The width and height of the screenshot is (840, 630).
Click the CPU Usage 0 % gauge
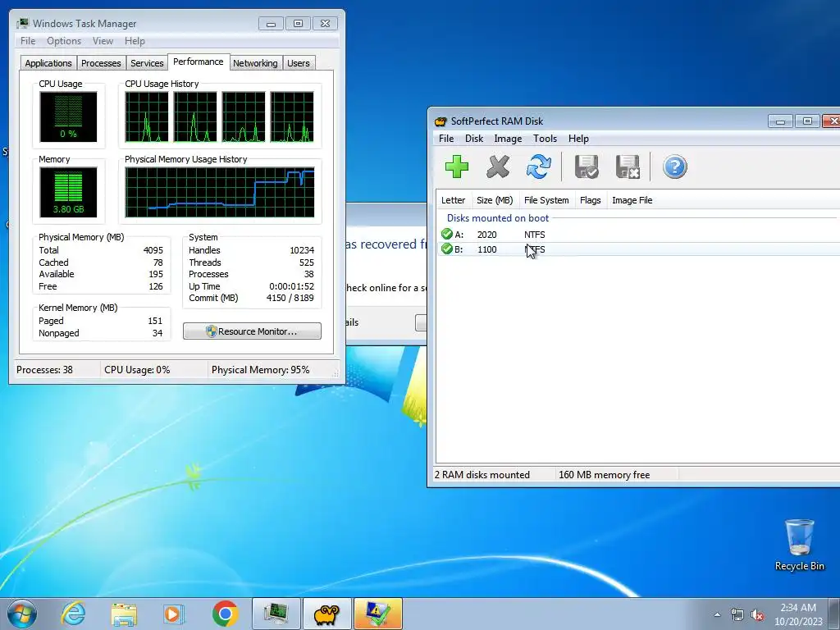click(x=68, y=116)
